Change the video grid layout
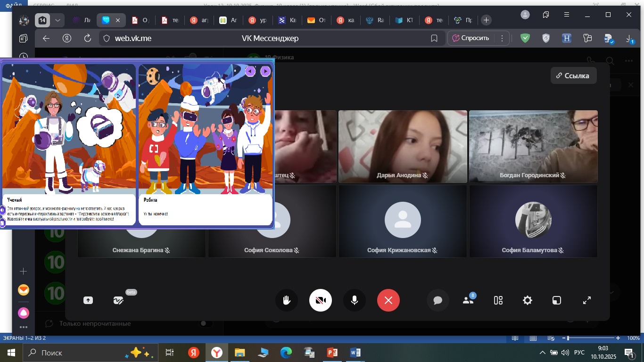Screen dimensions: 644x362 coord(498,300)
